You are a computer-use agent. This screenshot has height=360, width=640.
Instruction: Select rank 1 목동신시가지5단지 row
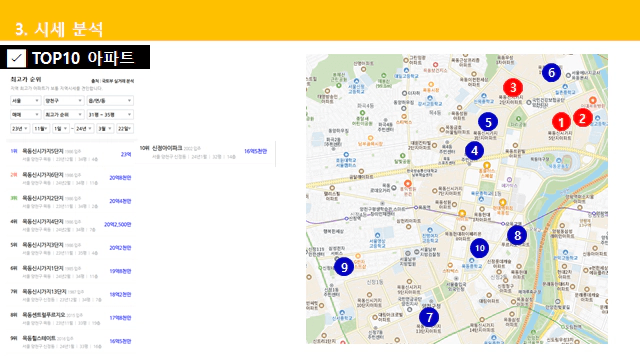71,155
